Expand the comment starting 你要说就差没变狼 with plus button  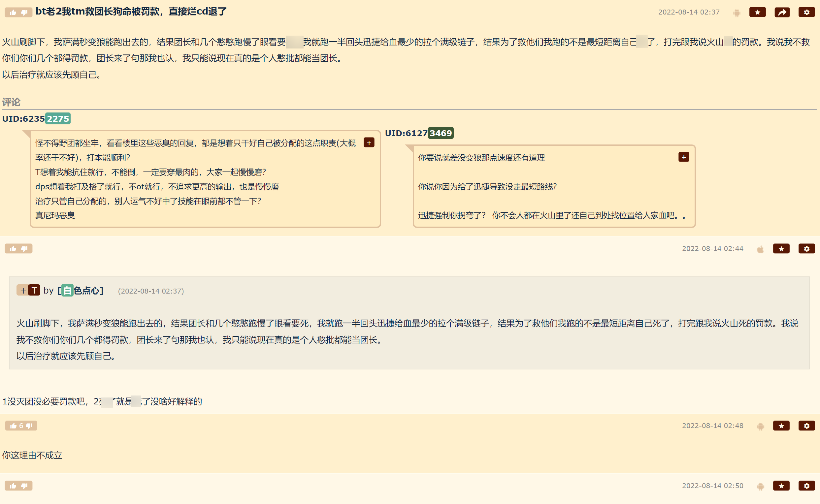pyautogui.click(x=684, y=157)
